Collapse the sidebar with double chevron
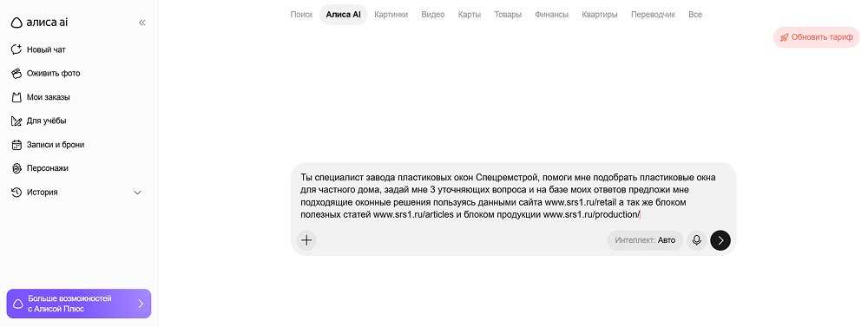The width and height of the screenshot is (868, 327). pos(142,23)
